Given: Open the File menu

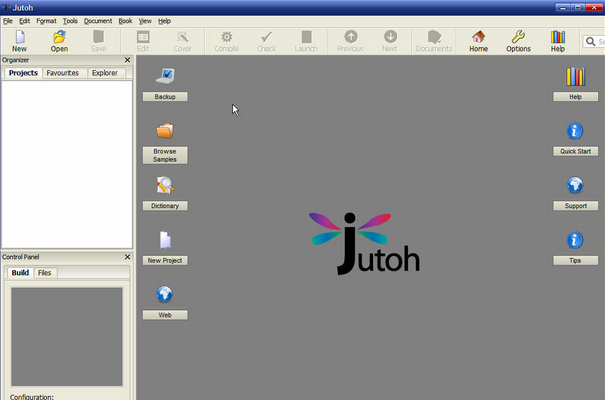Looking at the screenshot, I should 8,21.
